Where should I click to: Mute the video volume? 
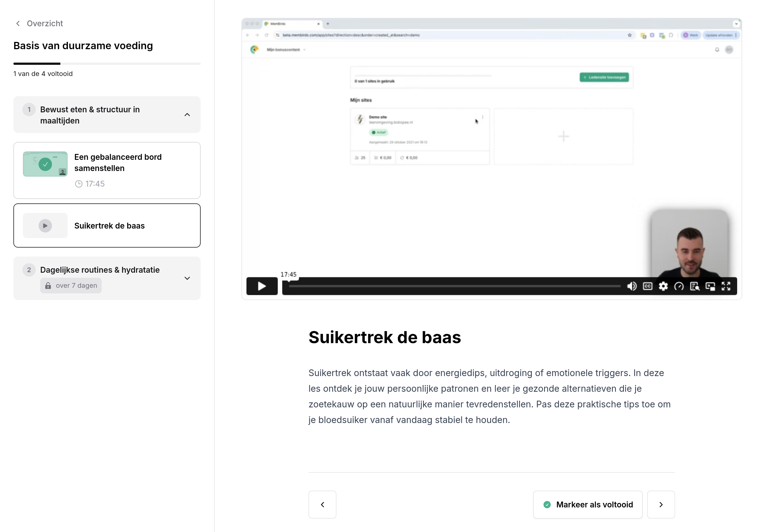pyautogui.click(x=632, y=286)
